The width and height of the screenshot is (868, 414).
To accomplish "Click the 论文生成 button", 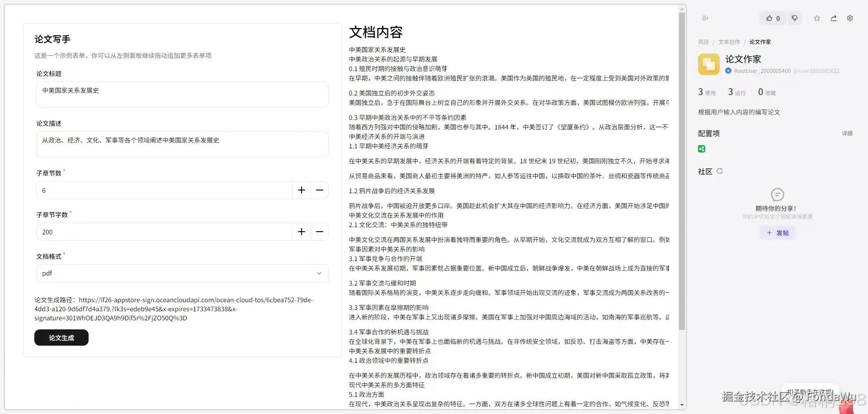I will tap(61, 338).
